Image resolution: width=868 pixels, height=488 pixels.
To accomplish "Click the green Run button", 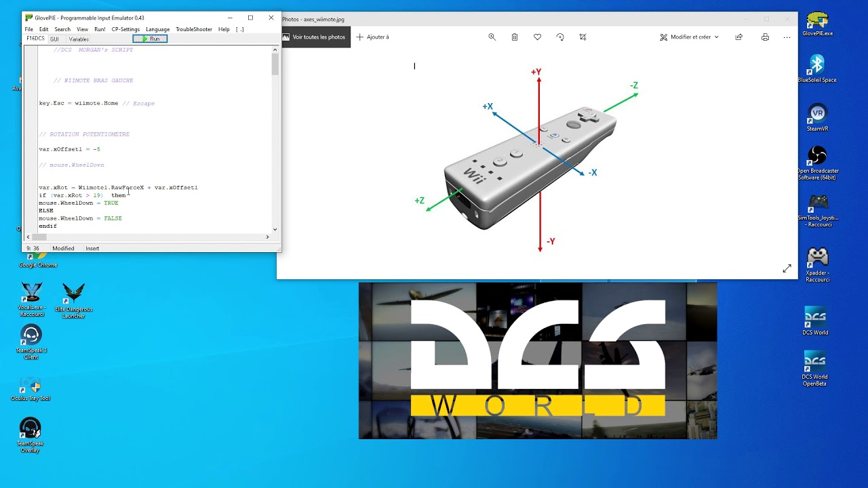I will click(150, 39).
